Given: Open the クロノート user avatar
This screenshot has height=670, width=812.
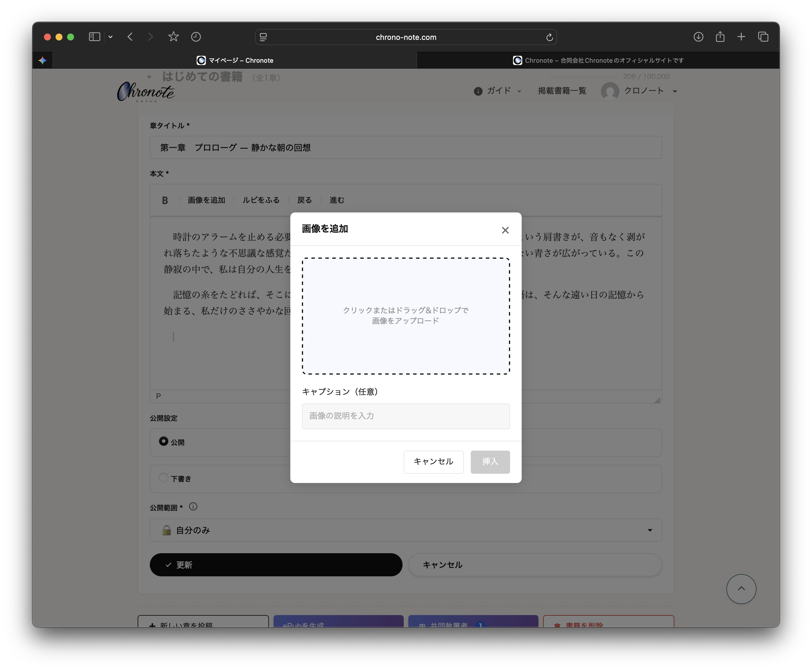Looking at the screenshot, I should tap(610, 91).
